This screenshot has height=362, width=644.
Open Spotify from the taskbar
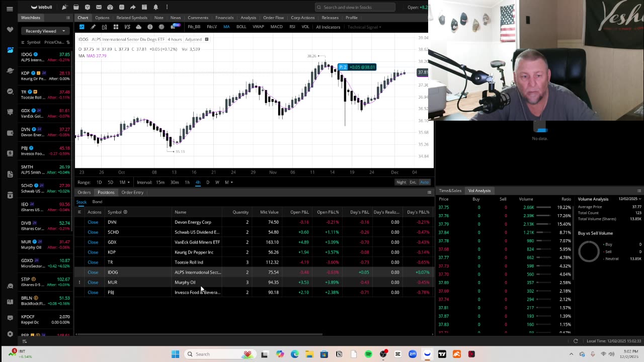click(x=368, y=354)
